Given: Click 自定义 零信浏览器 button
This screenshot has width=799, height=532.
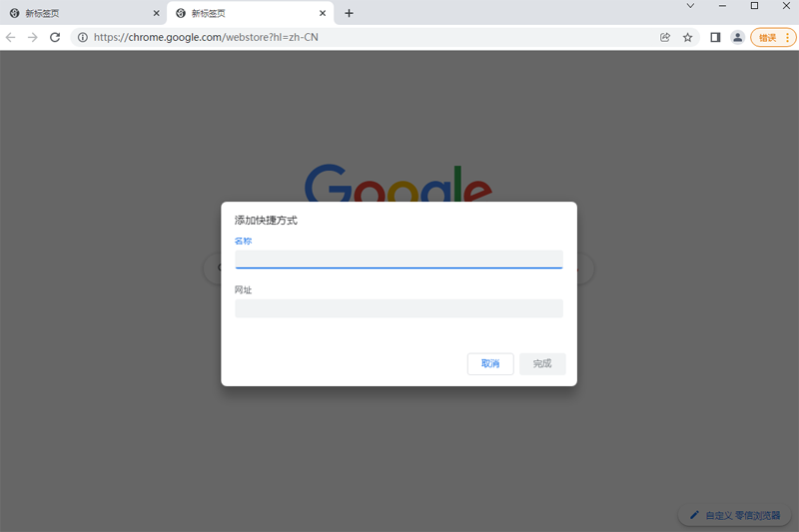Looking at the screenshot, I should coord(735,515).
